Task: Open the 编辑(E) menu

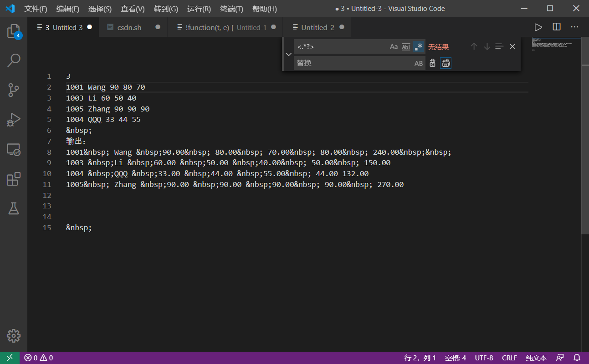Action: tap(68, 9)
